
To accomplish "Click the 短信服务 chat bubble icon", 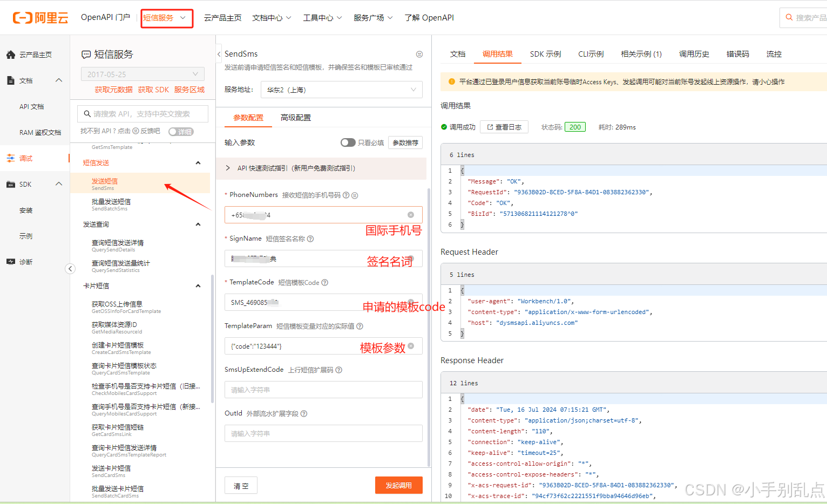I will click(86, 55).
